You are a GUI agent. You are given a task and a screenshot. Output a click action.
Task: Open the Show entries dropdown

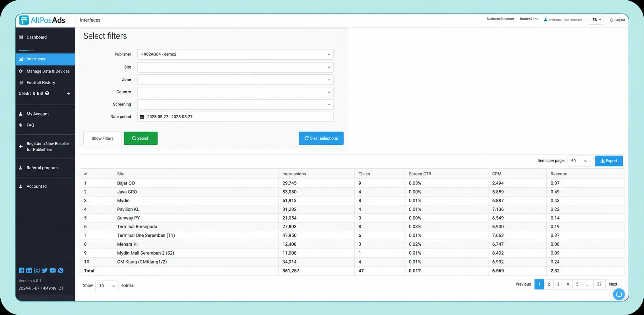(107, 286)
